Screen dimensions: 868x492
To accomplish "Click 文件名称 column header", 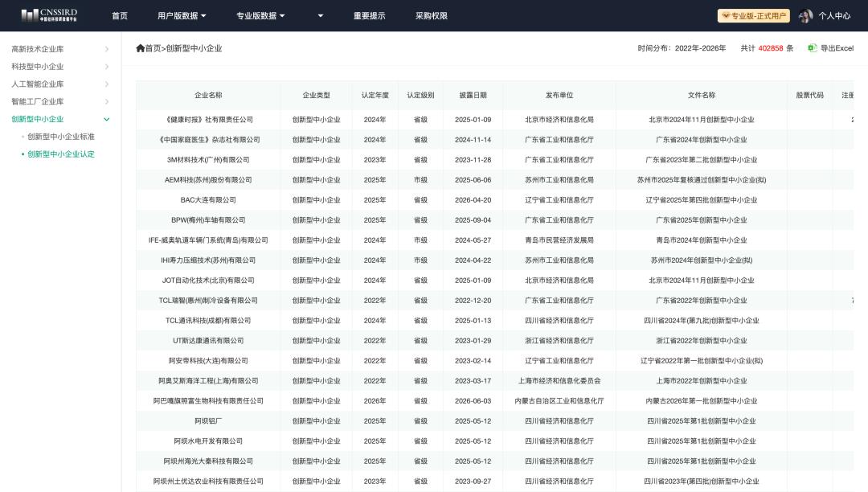I will pyautogui.click(x=702, y=95).
